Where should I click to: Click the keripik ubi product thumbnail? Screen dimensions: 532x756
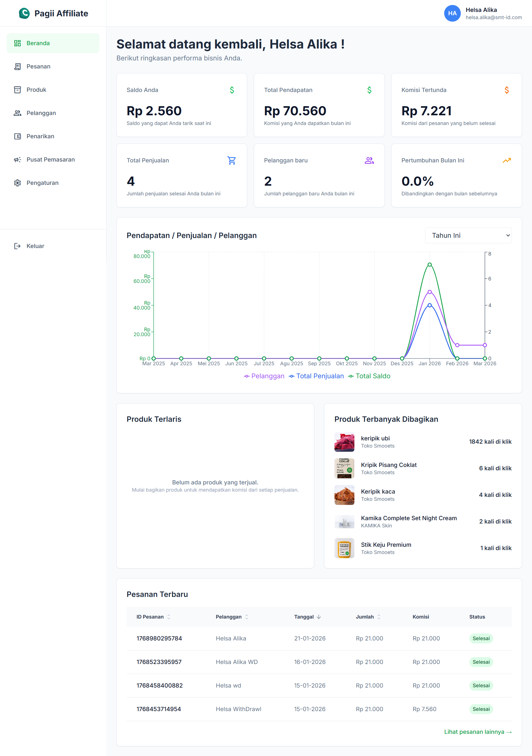[344, 441]
